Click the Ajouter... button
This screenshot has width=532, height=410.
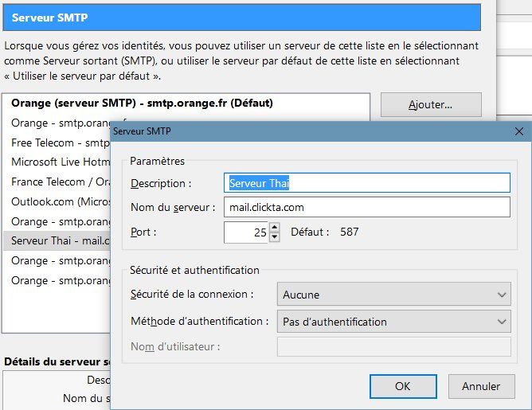(x=431, y=104)
